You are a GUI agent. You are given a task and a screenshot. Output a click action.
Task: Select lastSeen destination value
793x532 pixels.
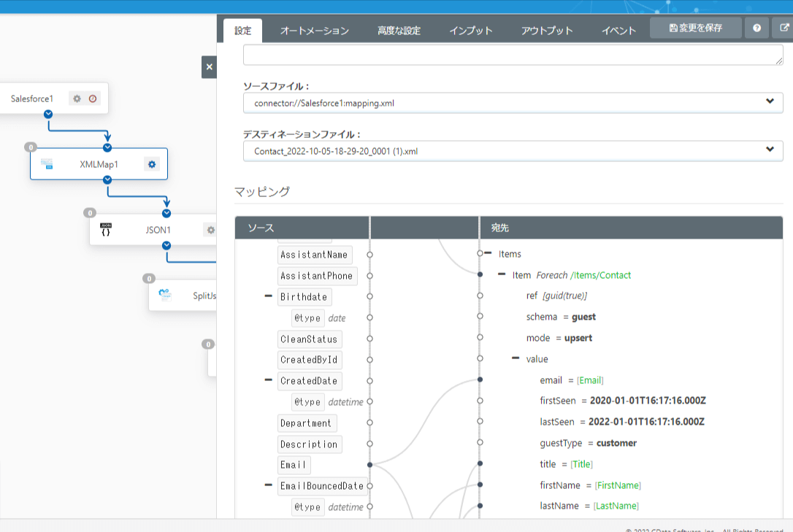(x=646, y=422)
